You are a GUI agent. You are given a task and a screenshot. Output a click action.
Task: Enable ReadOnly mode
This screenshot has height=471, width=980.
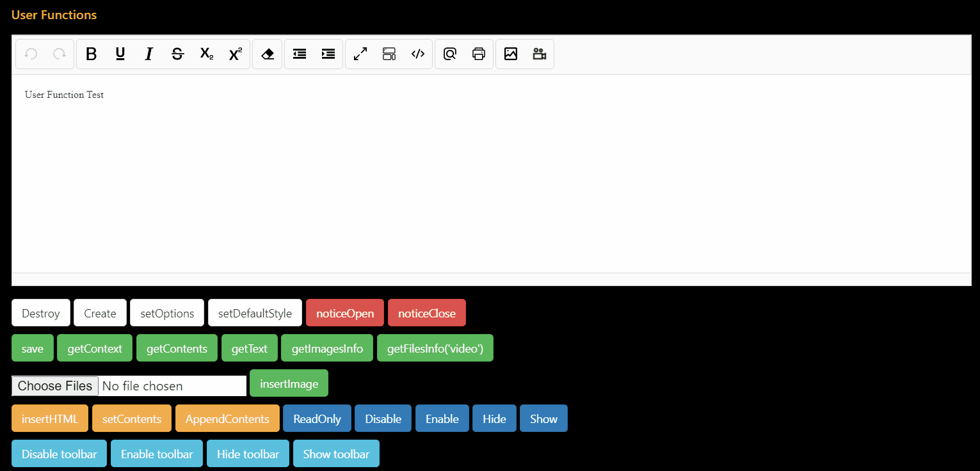pos(317,418)
